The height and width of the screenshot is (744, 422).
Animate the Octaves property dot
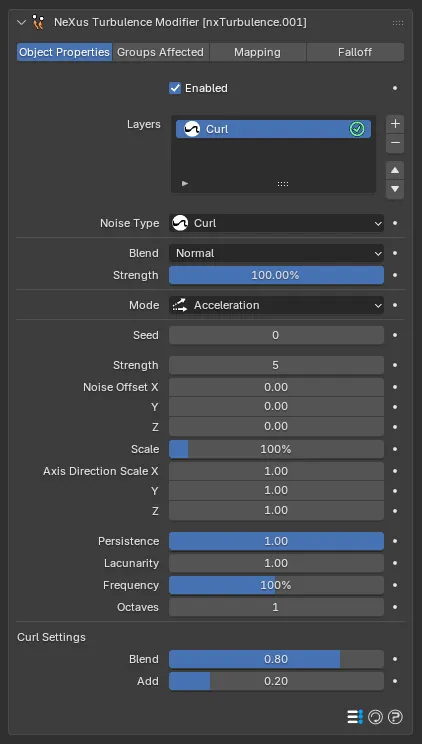tap(395, 607)
